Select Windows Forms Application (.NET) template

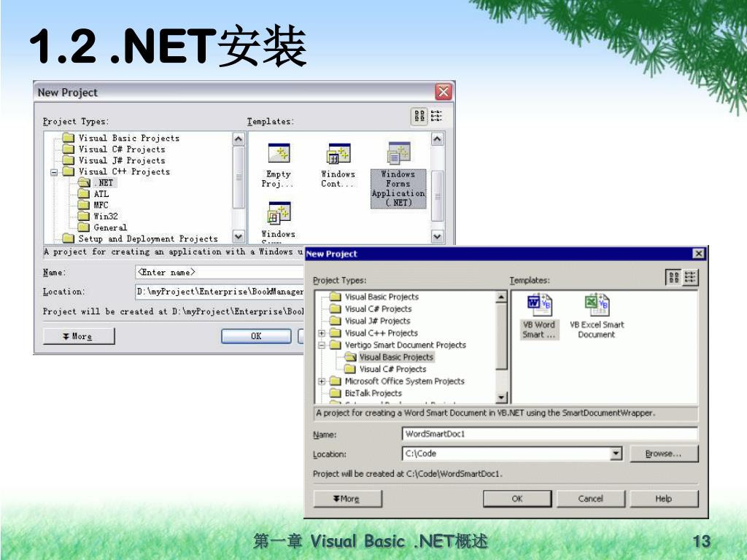(x=399, y=174)
